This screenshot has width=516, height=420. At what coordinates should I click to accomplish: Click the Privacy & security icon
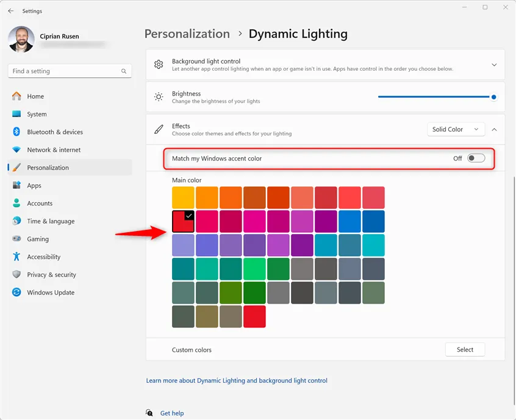(17, 274)
